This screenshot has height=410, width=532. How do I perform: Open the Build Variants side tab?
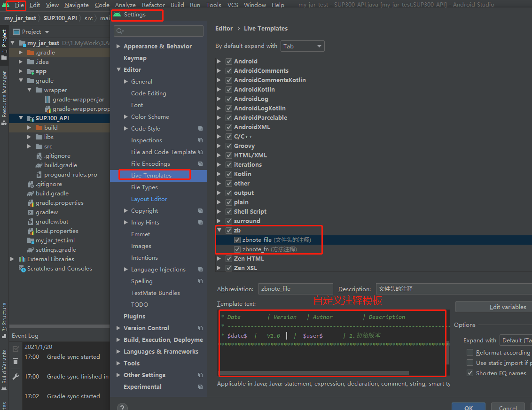click(4, 370)
